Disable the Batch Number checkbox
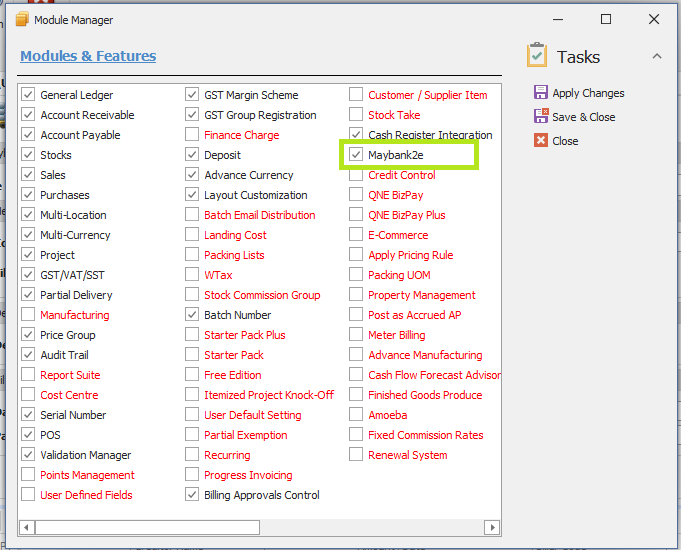The image size is (681, 550). (192, 315)
